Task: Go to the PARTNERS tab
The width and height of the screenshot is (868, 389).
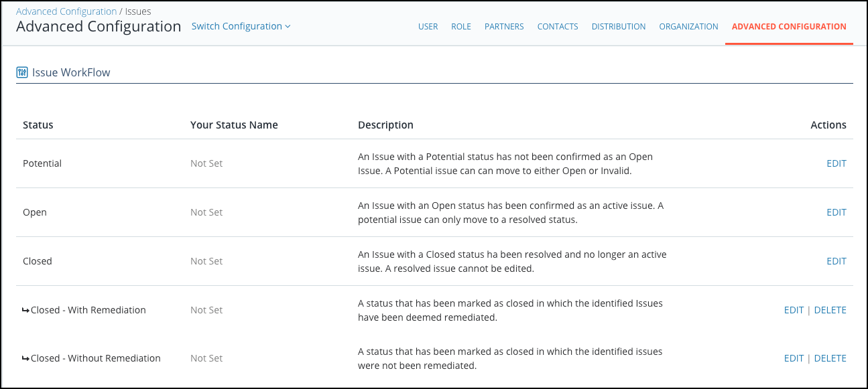Action: (504, 27)
